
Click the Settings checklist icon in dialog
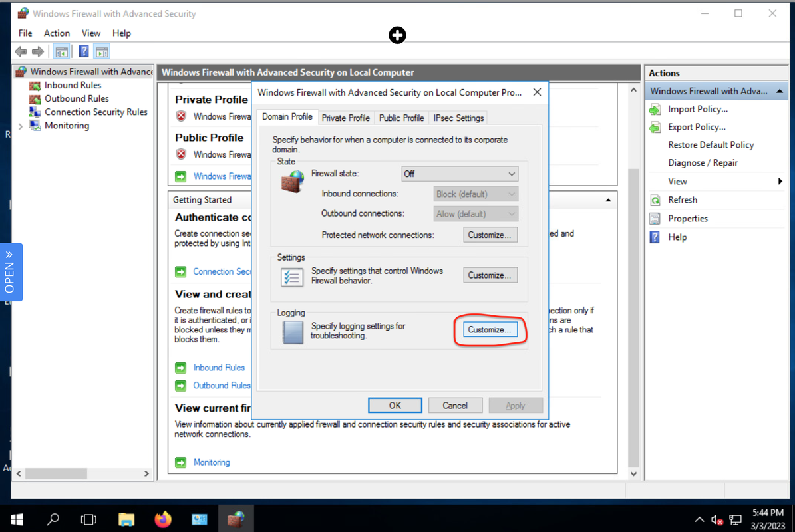click(292, 277)
